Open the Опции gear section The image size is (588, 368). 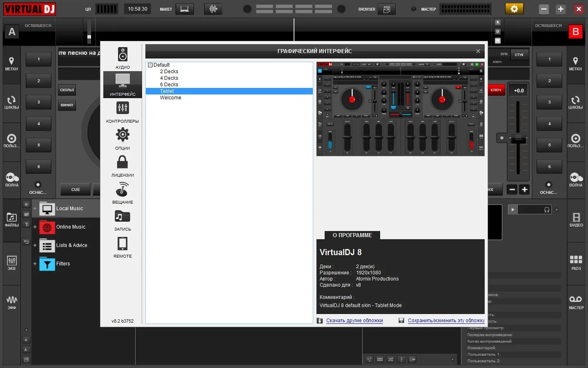click(x=122, y=139)
